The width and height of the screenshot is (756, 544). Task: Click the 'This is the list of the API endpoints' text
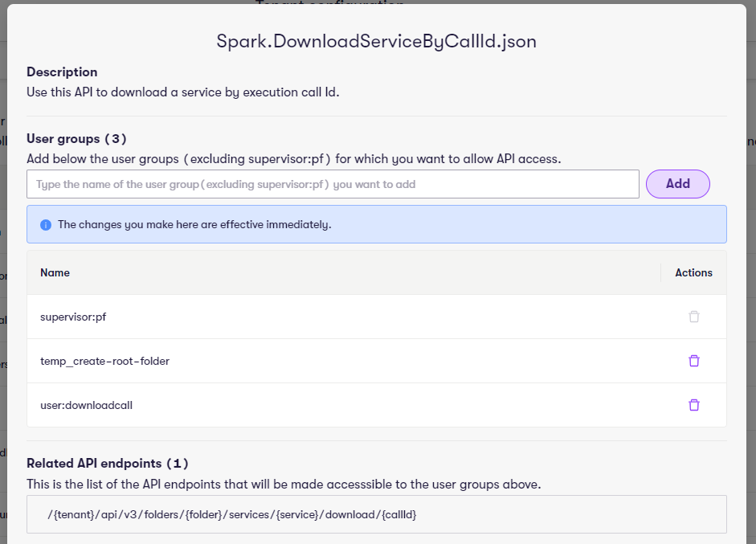(284, 484)
